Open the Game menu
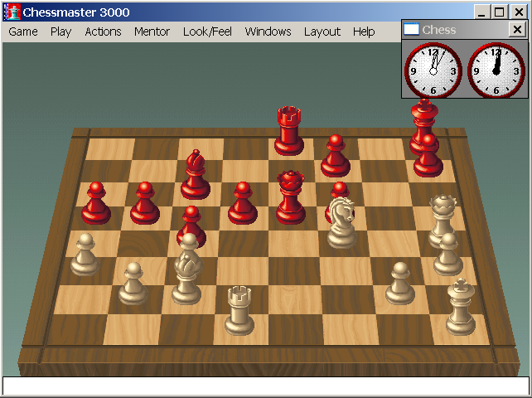 pyautogui.click(x=23, y=32)
